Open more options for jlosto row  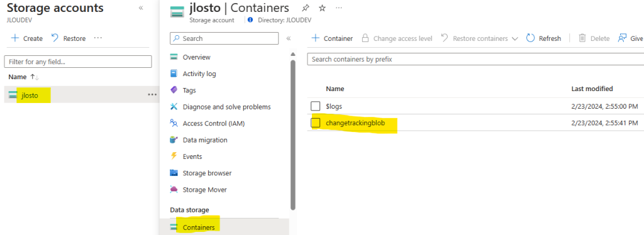[152, 95]
